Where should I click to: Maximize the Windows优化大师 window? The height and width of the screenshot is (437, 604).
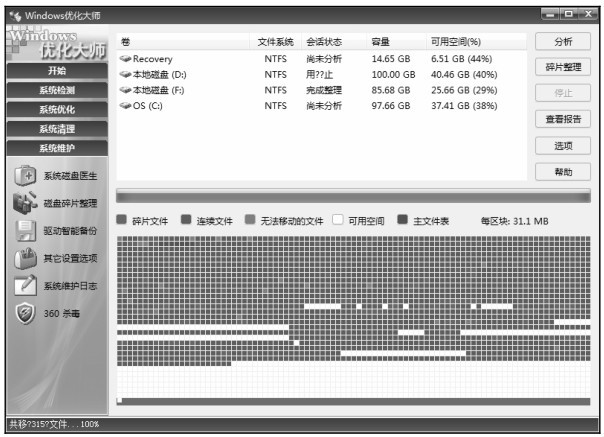coord(569,15)
